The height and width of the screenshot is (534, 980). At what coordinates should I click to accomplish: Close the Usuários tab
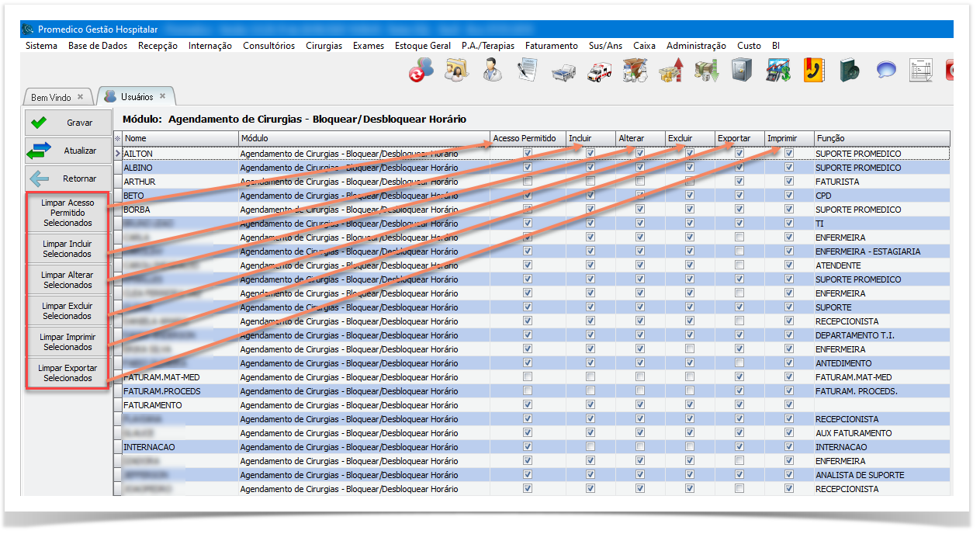click(x=163, y=96)
